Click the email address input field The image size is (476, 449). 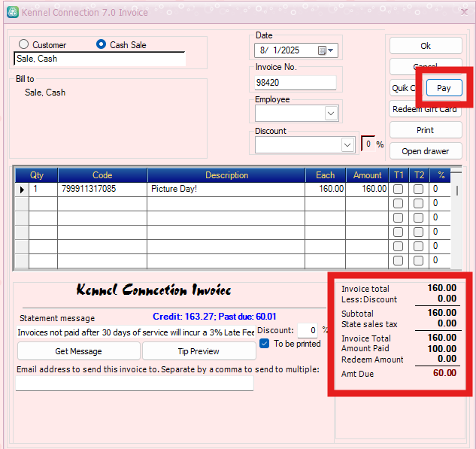pos(135,384)
